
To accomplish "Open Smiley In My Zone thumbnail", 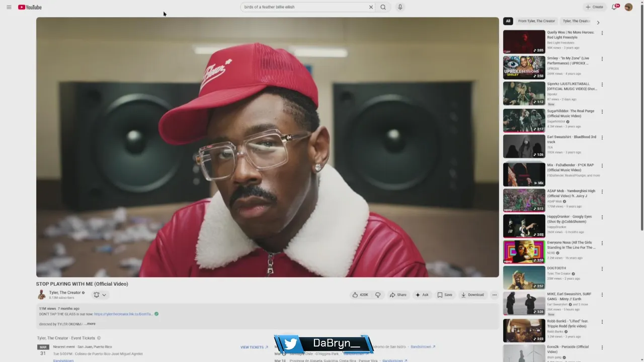I will pyautogui.click(x=524, y=67).
